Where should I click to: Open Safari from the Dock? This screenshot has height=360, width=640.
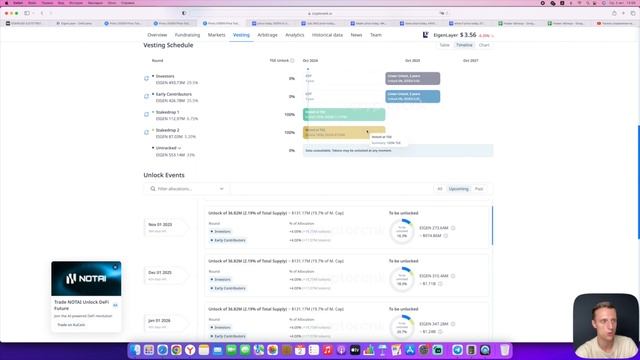point(162,350)
